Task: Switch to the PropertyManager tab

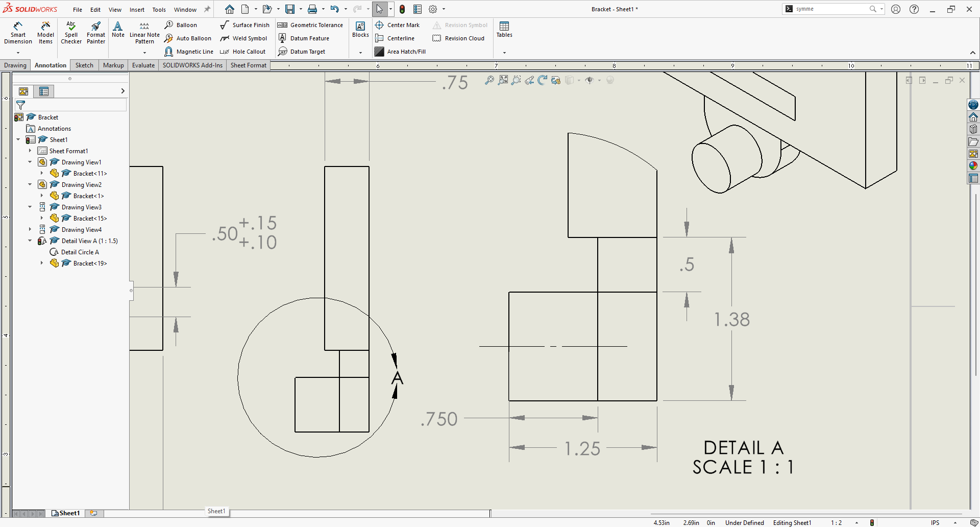Action: (x=44, y=91)
